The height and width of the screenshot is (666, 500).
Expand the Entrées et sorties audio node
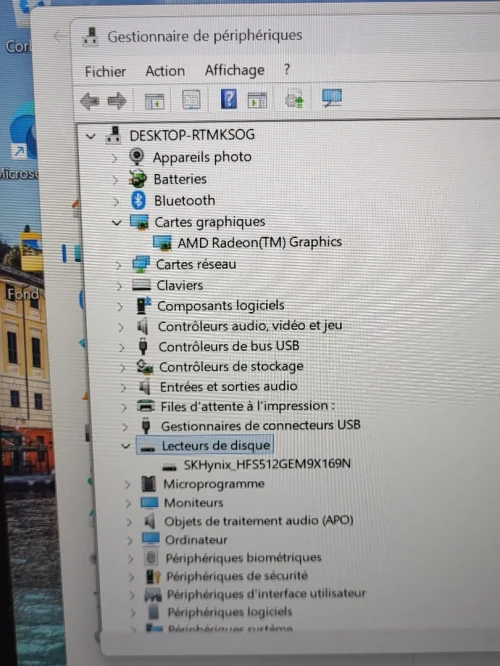coord(123,387)
